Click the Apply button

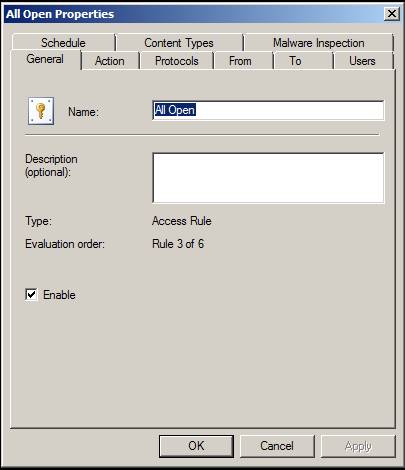358,446
